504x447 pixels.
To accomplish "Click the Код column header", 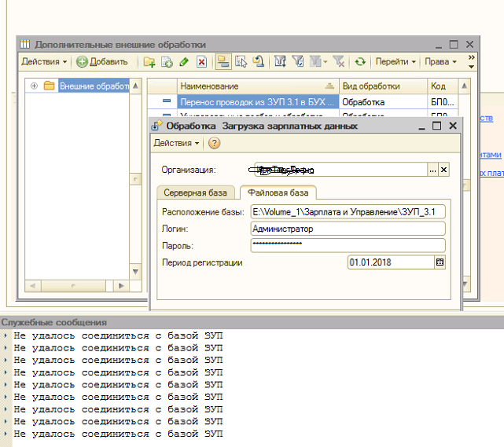I will [443, 86].
